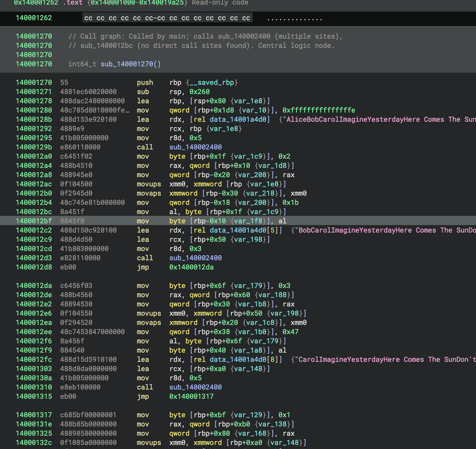Click sub_140002400 in the call at 14000129b
This screenshot has height=449, width=476.
[195, 147]
